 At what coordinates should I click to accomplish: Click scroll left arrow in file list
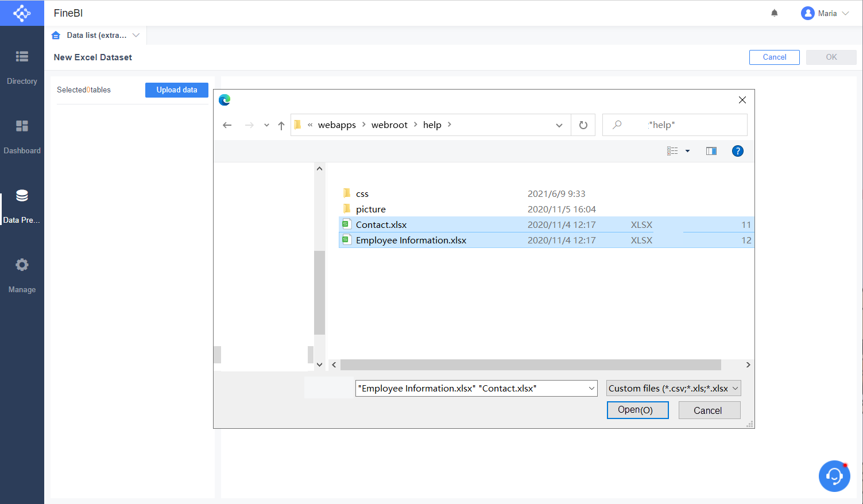pos(334,365)
